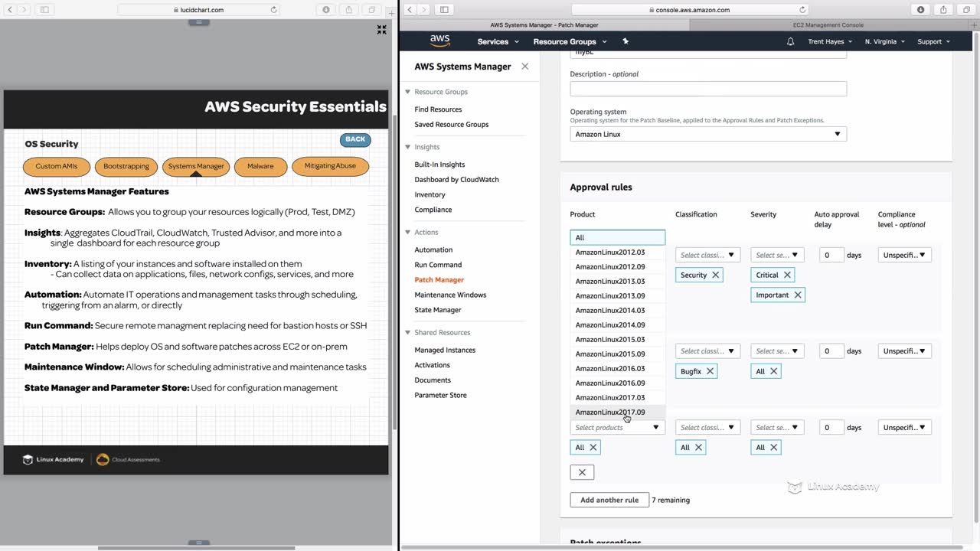The image size is (980, 551).
Task: Exit fullscreen in Lucidchart presentation
Action: coord(381,30)
